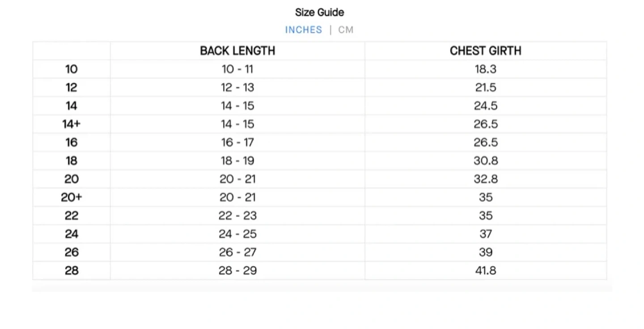Select the size 24 row label

pyautogui.click(x=72, y=234)
